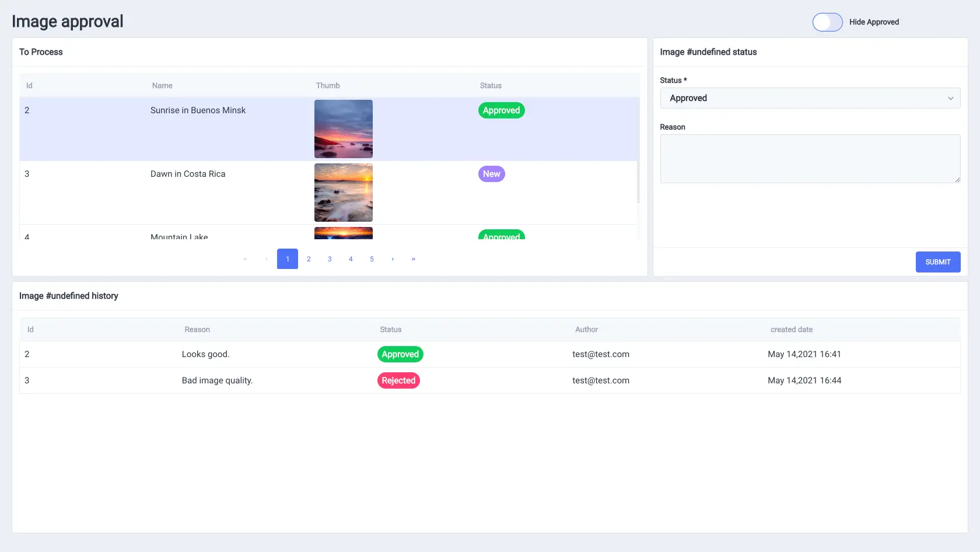
Task: Click the green Approved badge for Sunrise in Buenos Minsk
Action: pos(501,110)
